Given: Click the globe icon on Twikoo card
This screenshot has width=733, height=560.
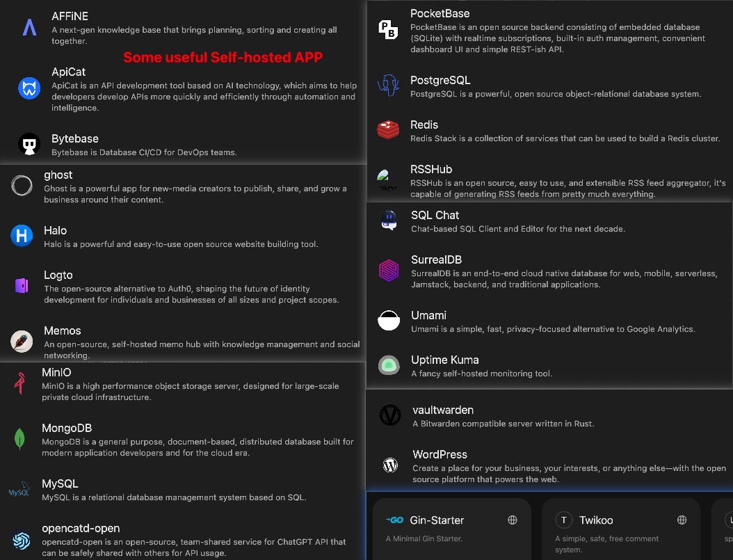Looking at the screenshot, I should click(x=682, y=520).
